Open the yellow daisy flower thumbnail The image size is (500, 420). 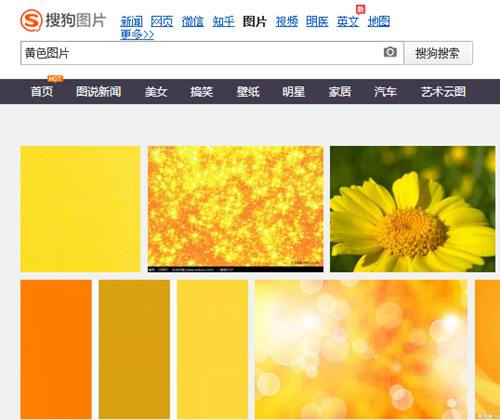point(413,209)
